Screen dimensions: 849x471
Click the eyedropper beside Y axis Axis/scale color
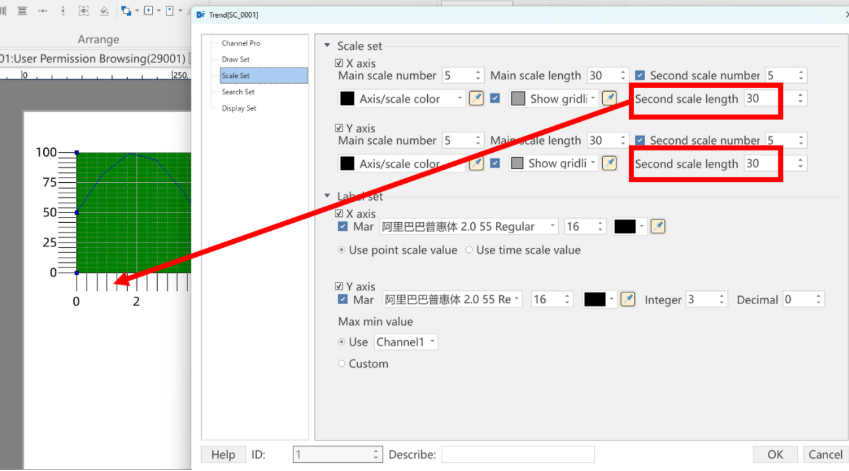point(476,163)
